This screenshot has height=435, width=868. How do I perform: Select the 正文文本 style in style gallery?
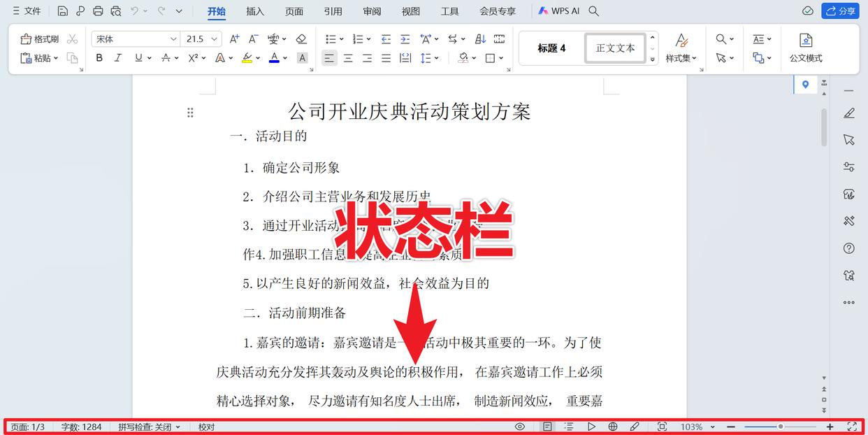pos(615,48)
